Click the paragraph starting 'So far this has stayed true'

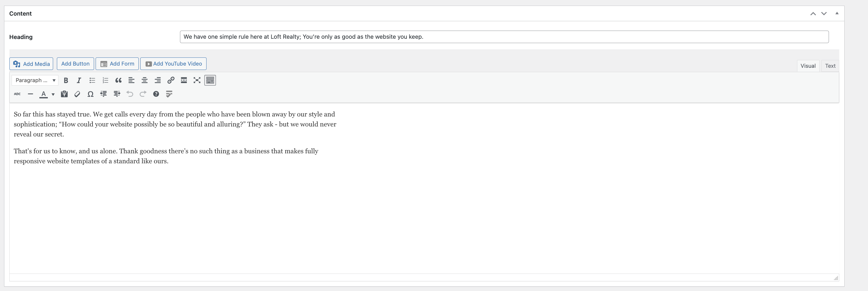click(175, 124)
